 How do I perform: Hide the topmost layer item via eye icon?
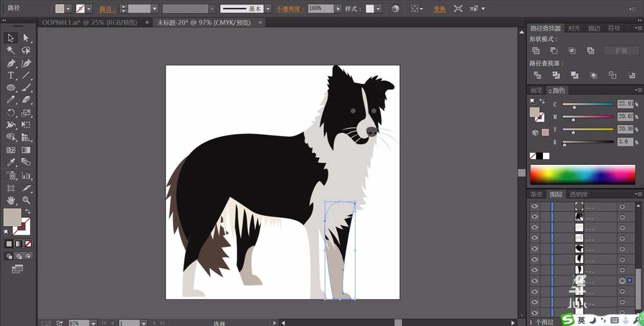click(535, 206)
